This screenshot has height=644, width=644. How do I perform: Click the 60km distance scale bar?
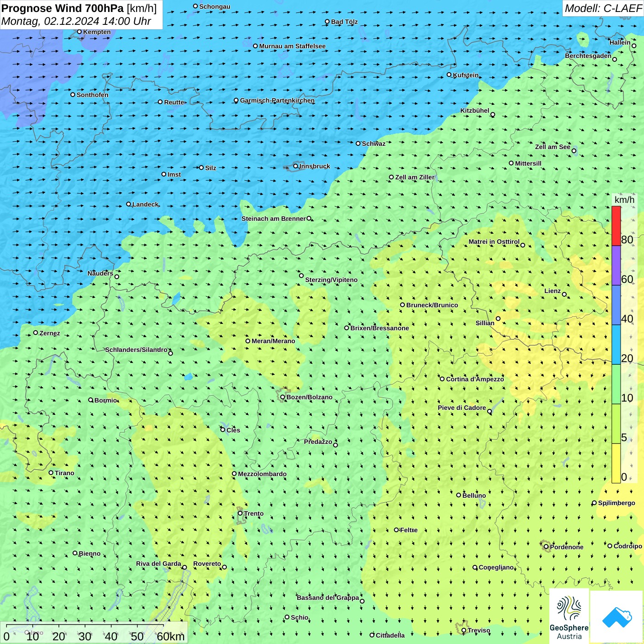point(85,631)
